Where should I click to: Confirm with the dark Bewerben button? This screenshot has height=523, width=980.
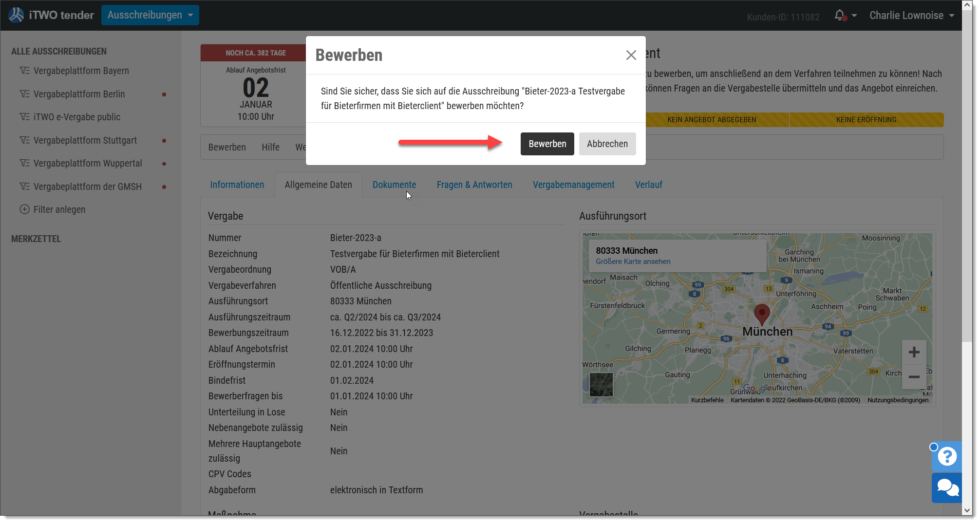click(x=547, y=144)
